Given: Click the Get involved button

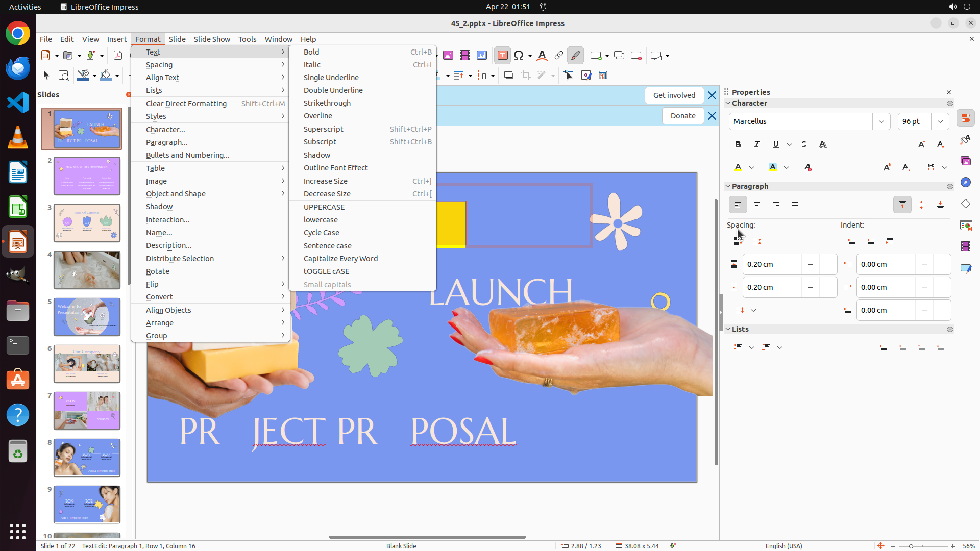Looking at the screenshot, I should tap(674, 95).
